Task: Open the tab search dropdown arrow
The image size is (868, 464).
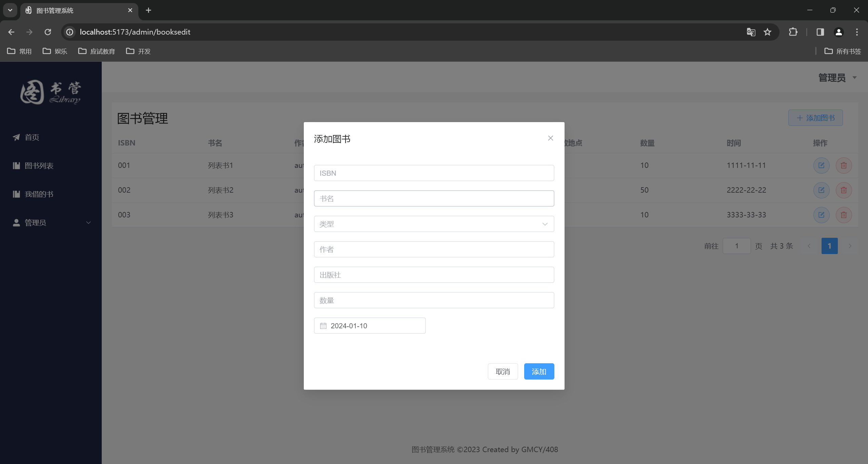Action: click(x=10, y=10)
